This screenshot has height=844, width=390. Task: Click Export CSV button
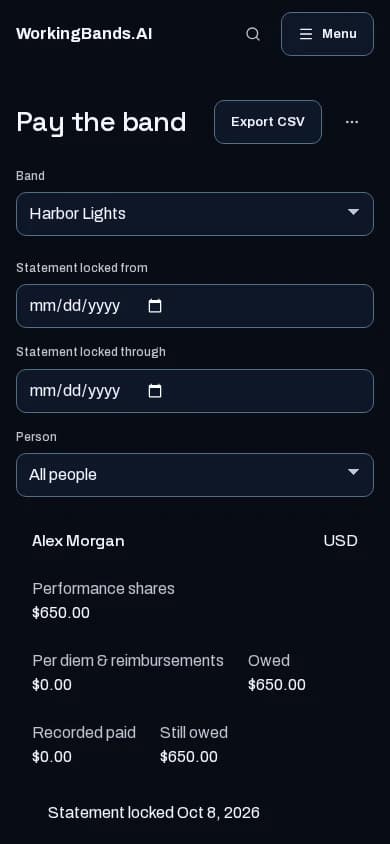(268, 122)
